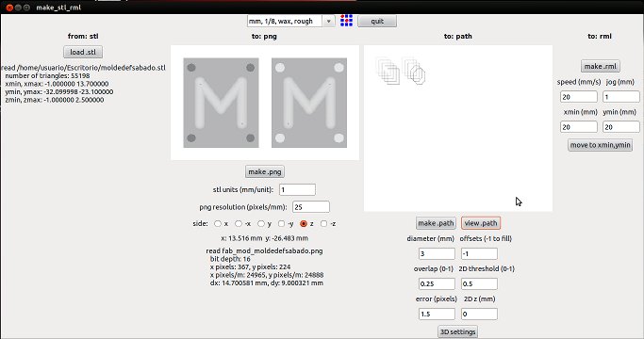Click the make .png button
The image size is (644, 339).
click(x=265, y=171)
